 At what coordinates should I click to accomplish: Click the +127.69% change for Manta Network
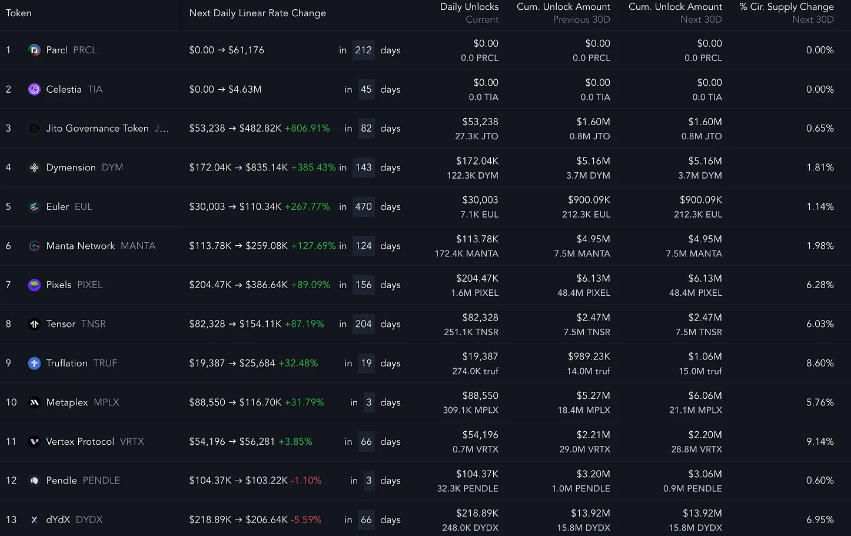(x=313, y=246)
